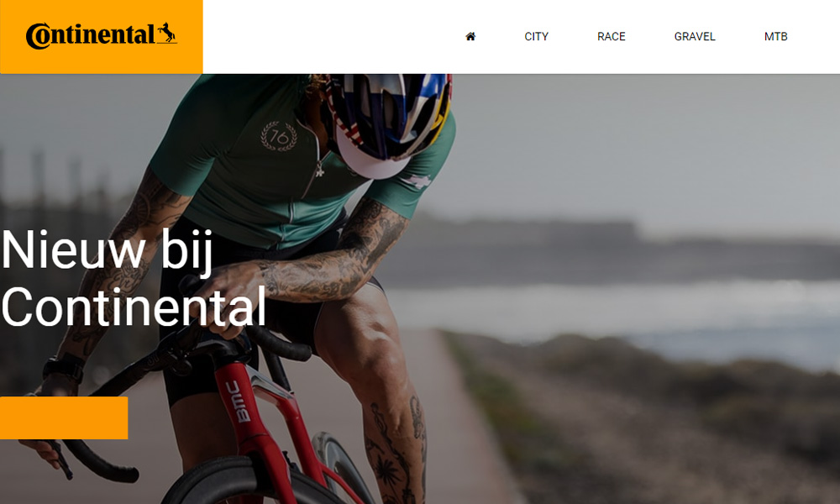Image resolution: width=840 pixels, height=504 pixels.
Task: Click the 76 laurel emblem on the jersey
Action: click(279, 136)
